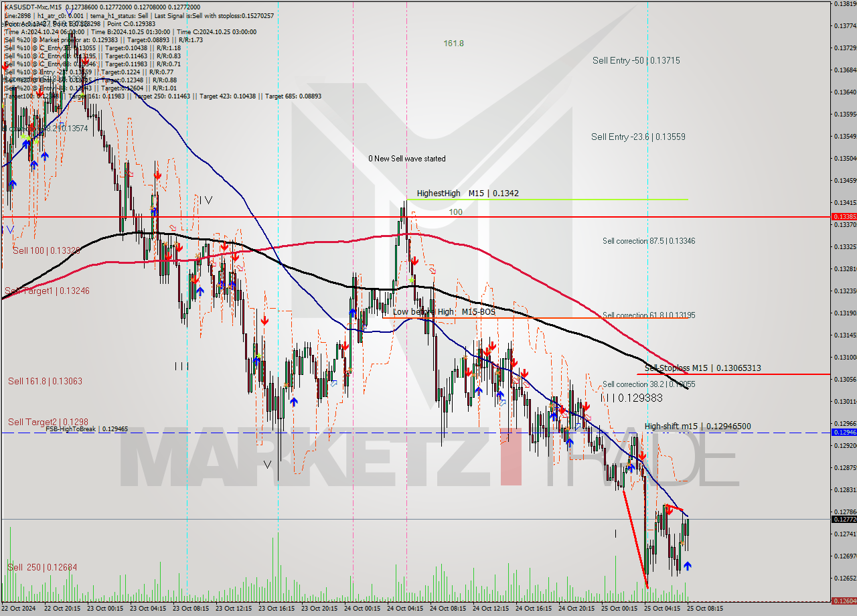This screenshot has height=616, width=857.
Task: Click the 0.13190 price axis value
Action: [x=845, y=313]
